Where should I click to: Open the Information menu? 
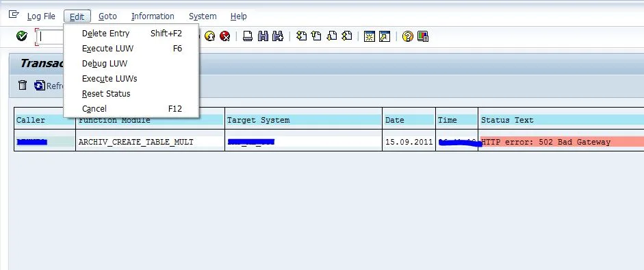pos(153,16)
